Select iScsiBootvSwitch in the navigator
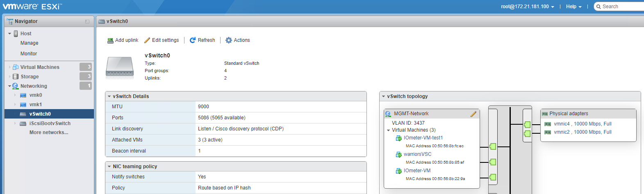 [x=50, y=123]
